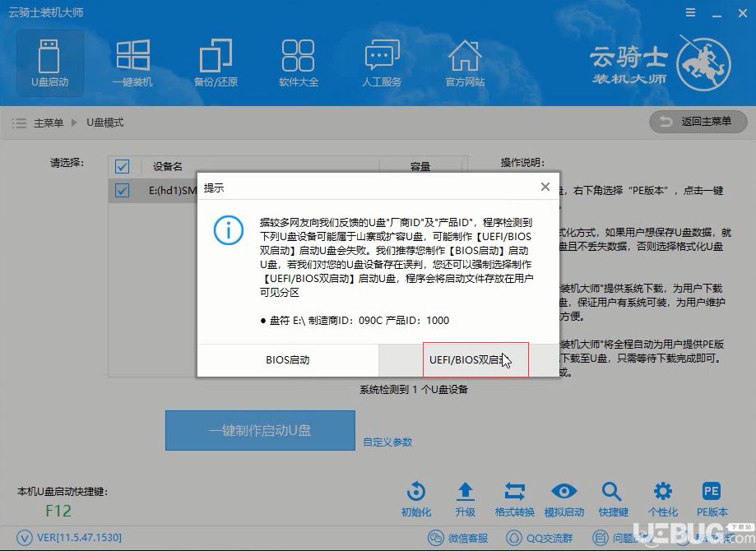The height and width of the screenshot is (551, 756).
Task: Click the 操作说明 heading
Action: [x=522, y=163]
